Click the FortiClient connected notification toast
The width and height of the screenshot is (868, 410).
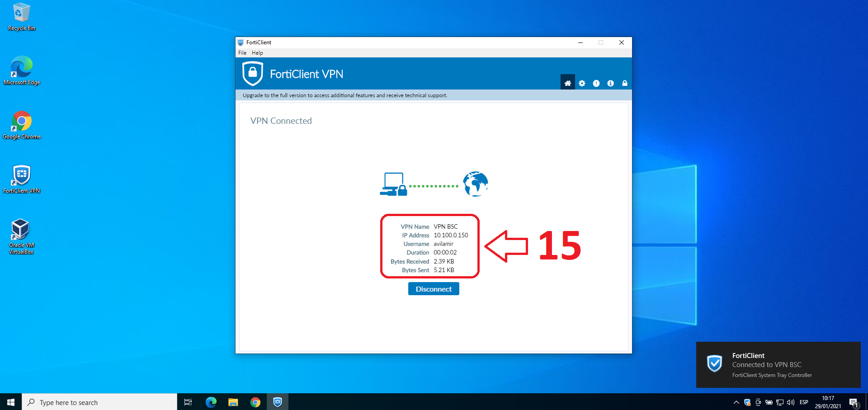[x=778, y=365]
